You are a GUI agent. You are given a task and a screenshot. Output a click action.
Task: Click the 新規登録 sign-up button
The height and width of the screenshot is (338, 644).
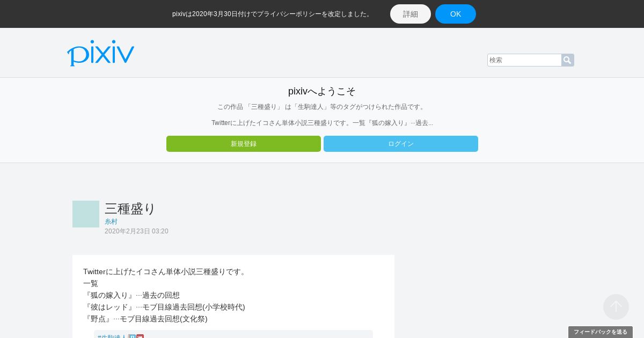pyautogui.click(x=244, y=144)
